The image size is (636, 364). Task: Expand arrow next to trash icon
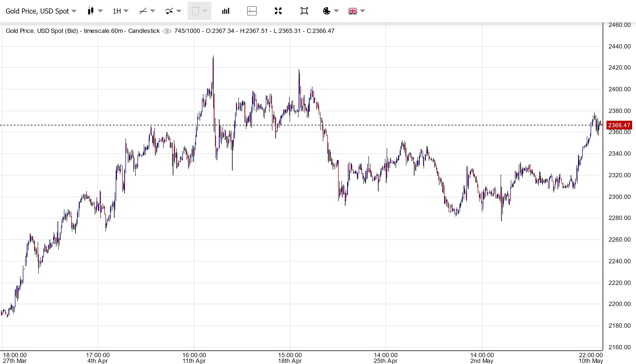point(205,11)
